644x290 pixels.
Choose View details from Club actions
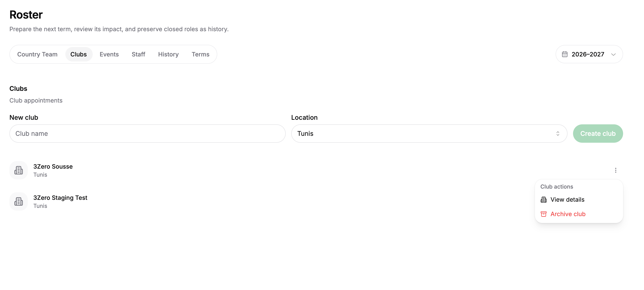pos(579,200)
